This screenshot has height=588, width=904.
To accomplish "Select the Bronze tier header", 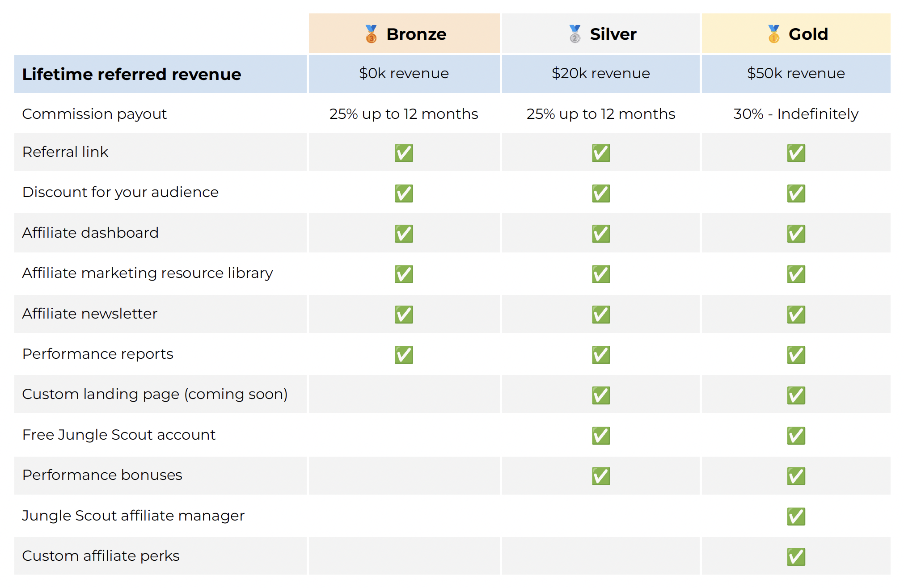I will [x=404, y=33].
